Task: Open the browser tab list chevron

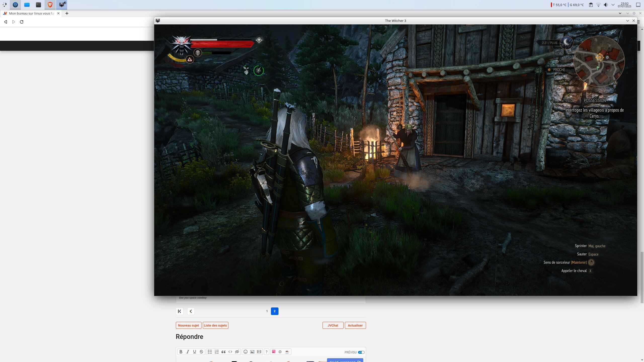Action: pos(620,13)
